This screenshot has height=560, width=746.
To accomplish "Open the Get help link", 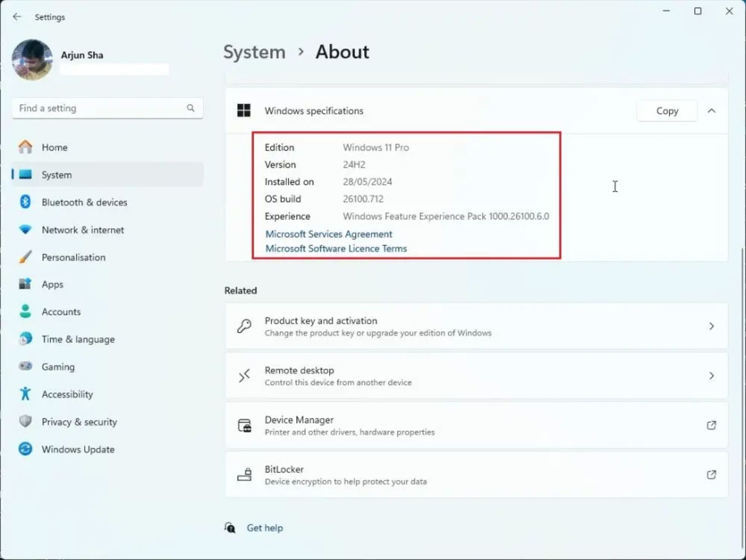I will pos(265,528).
